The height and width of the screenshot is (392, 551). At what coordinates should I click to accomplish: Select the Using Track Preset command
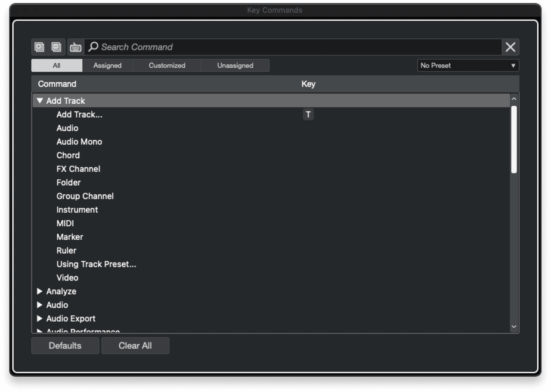click(96, 264)
